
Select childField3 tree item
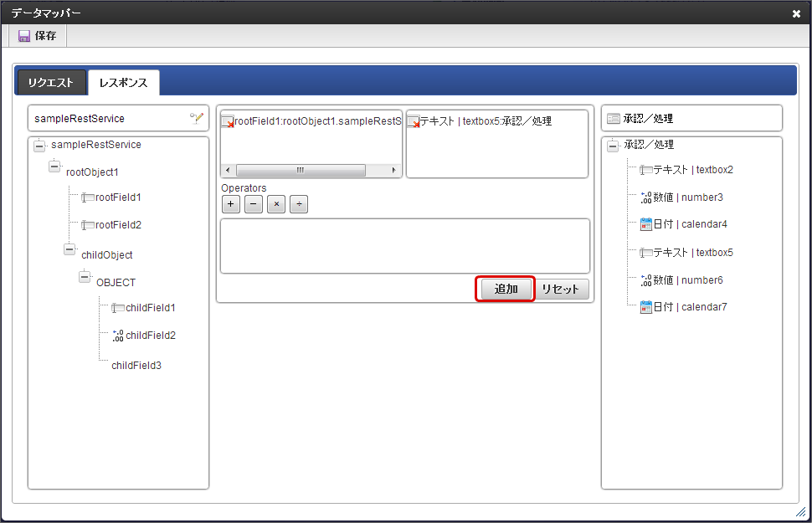click(x=136, y=366)
